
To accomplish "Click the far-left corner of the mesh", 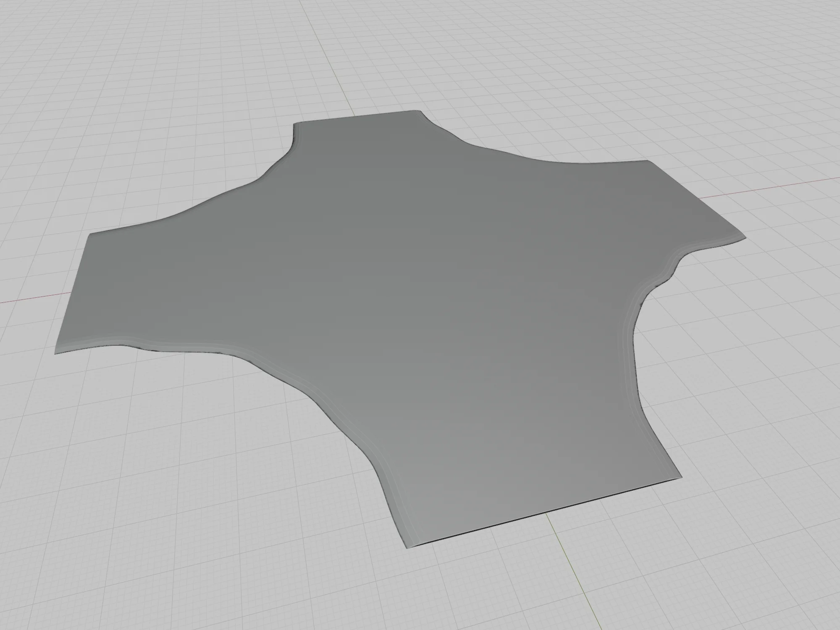I will click(56, 352).
